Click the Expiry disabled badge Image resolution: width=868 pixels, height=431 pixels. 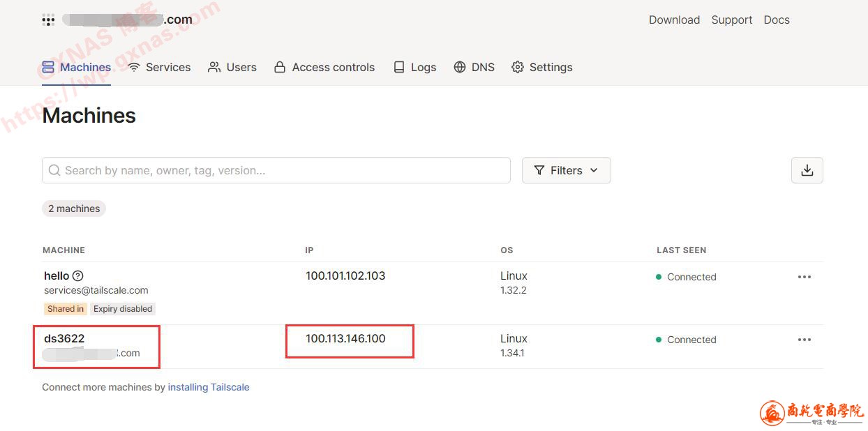(123, 309)
